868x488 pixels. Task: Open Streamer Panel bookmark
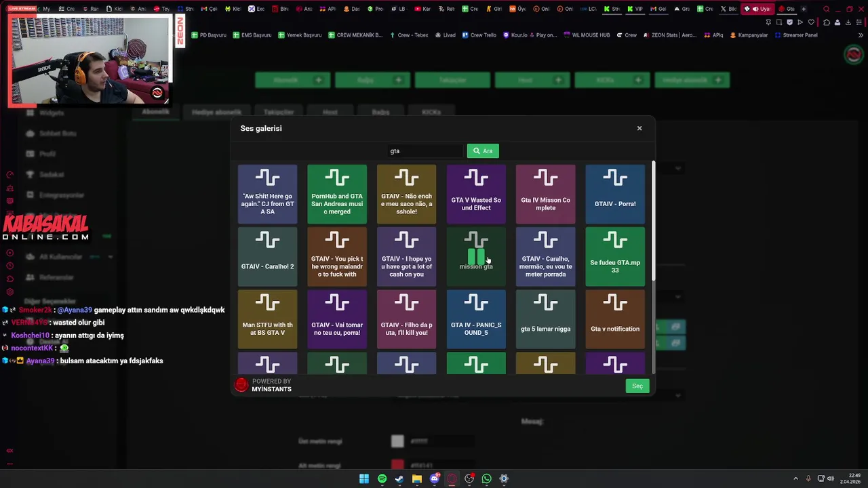pos(796,35)
